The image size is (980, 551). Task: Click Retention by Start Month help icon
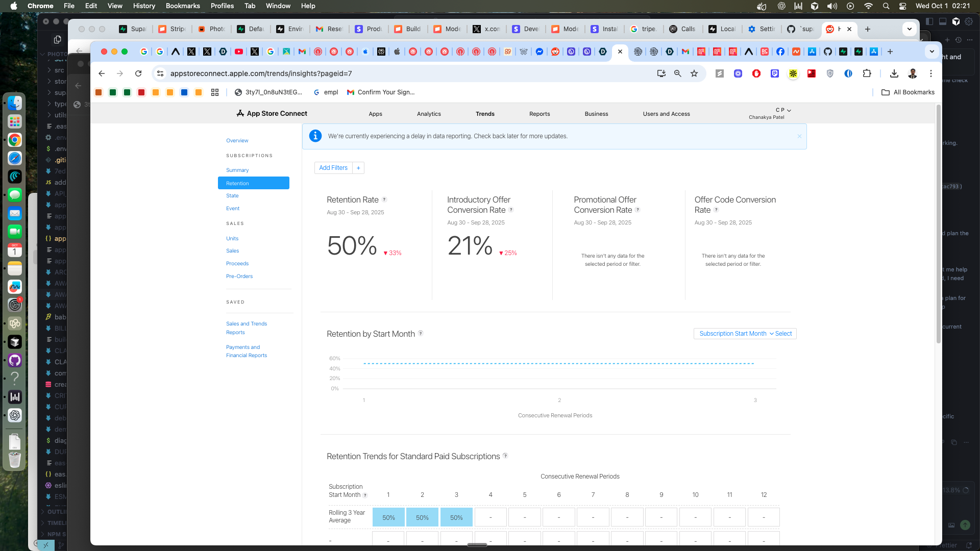(421, 333)
